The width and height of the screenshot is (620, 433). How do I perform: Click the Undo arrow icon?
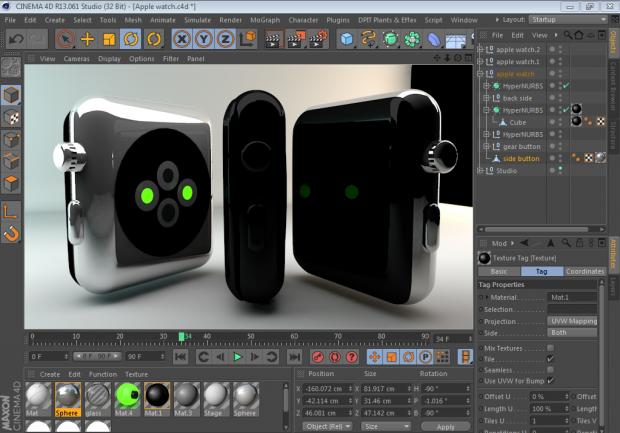[16, 39]
